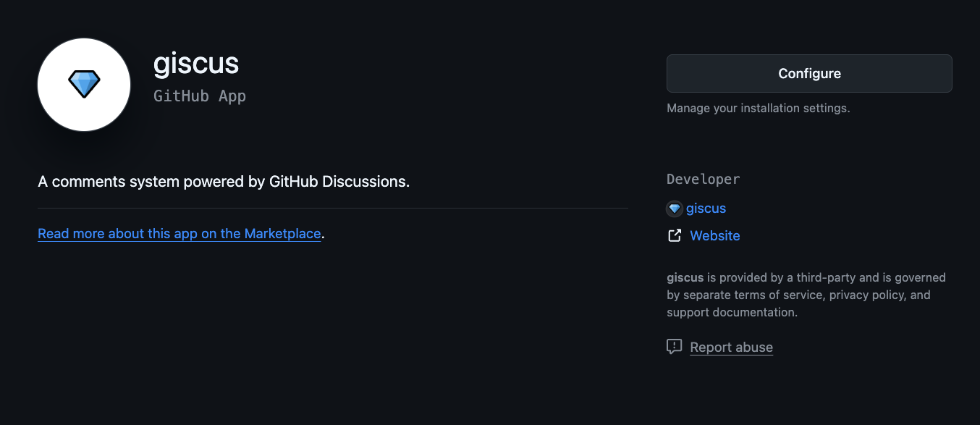
Task: Click the comments system description text
Action: pos(224,182)
